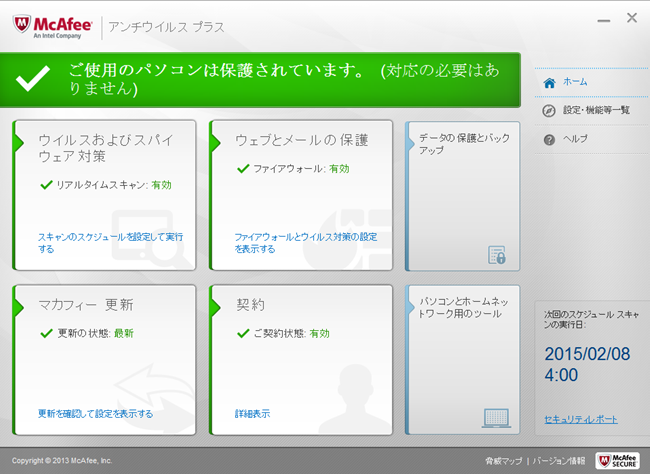This screenshot has height=474, width=650.
Task: Click the checkmark beside ファイアウォール
Action: [243, 168]
